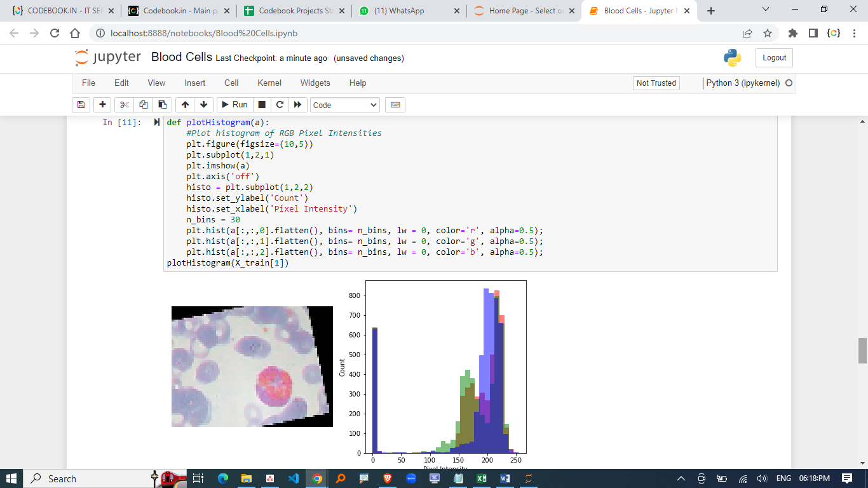The width and height of the screenshot is (868, 488).
Task: Open the File menu
Action: pos(89,83)
